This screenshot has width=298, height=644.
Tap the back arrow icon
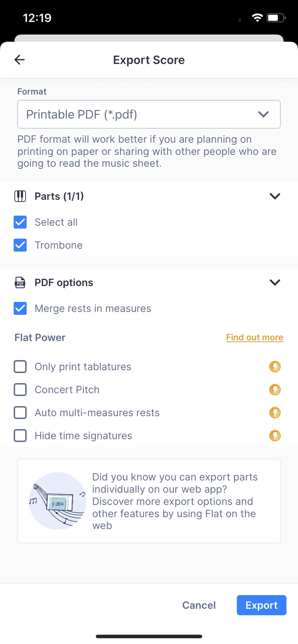point(19,60)
